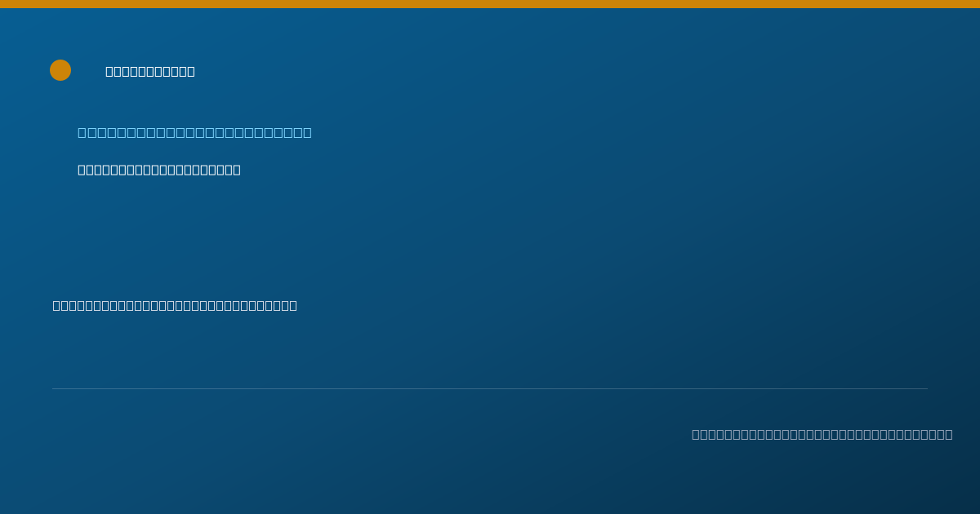Click the orange circle logo icon
This screenshot has width=980, height=514.
[60, 70]
